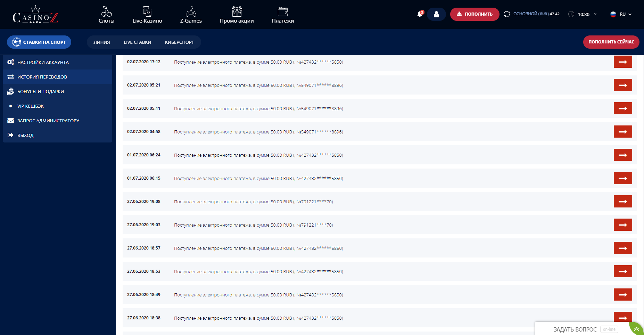This screenshot has width=644, height=335.
Task: Open arrow for 27.06.2020 18:38 payment
Action: [x=623, y=318]
